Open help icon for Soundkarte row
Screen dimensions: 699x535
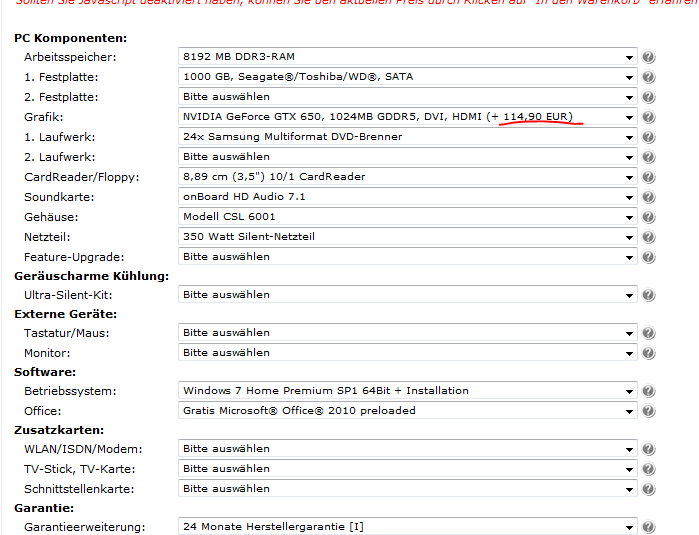pyautogui.click(x=649, y=197)
